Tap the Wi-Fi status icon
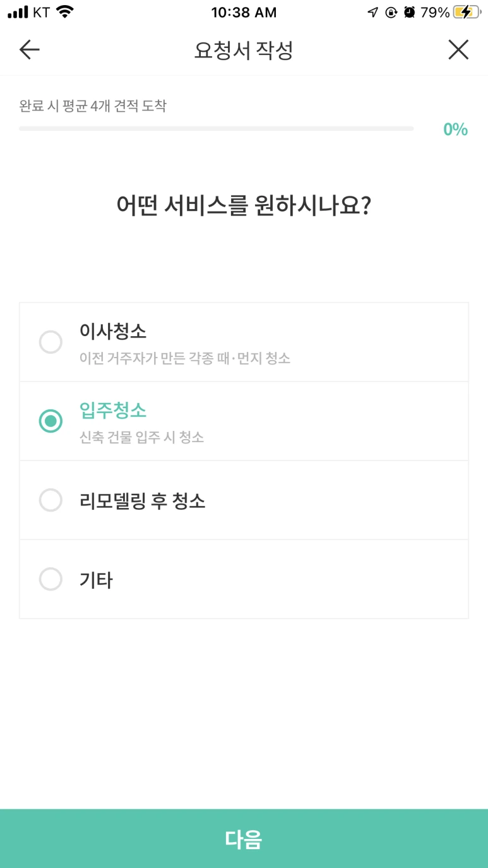The width and height of the screenshot is (488, 868). (x=64, y=12)
